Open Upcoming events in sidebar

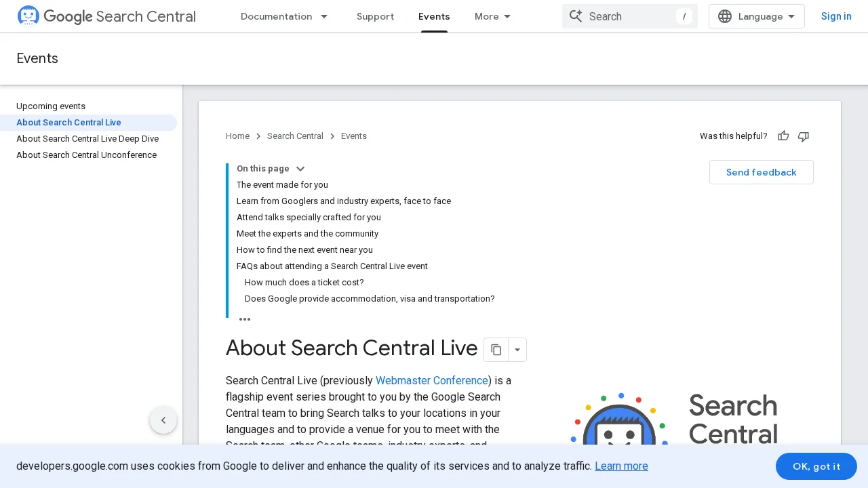click(x=51, y=106)
